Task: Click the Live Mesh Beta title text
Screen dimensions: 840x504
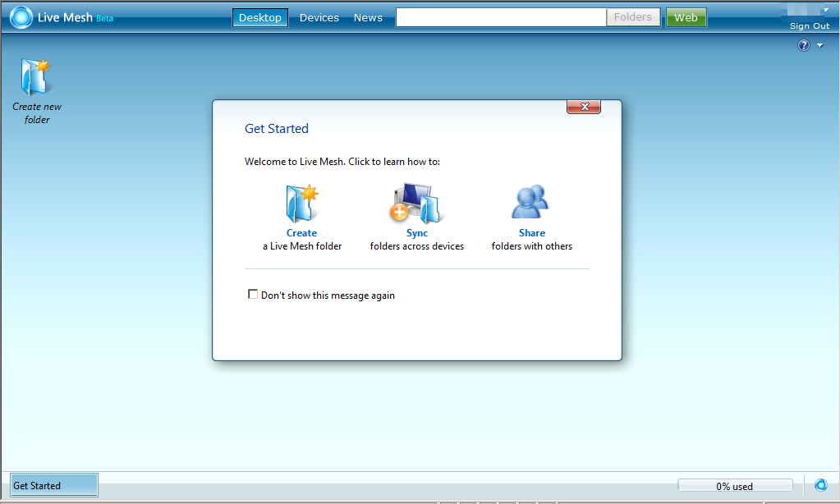Action: 76,18
